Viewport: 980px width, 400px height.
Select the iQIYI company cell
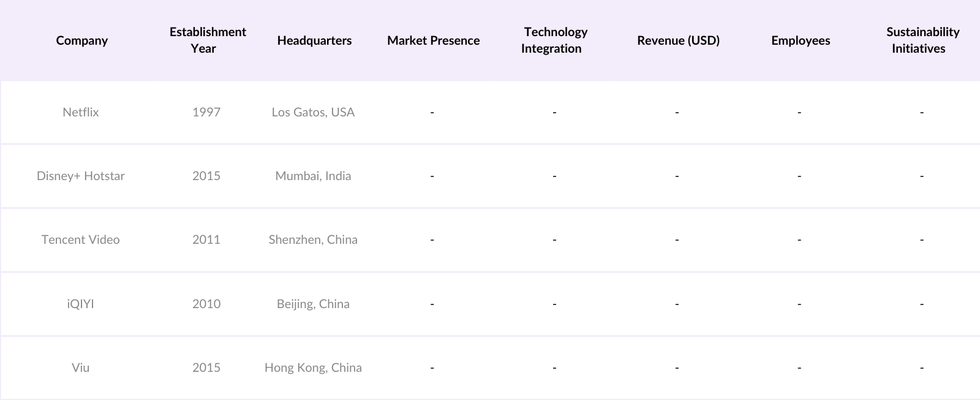pyautogui.click(x=81, y=304)
